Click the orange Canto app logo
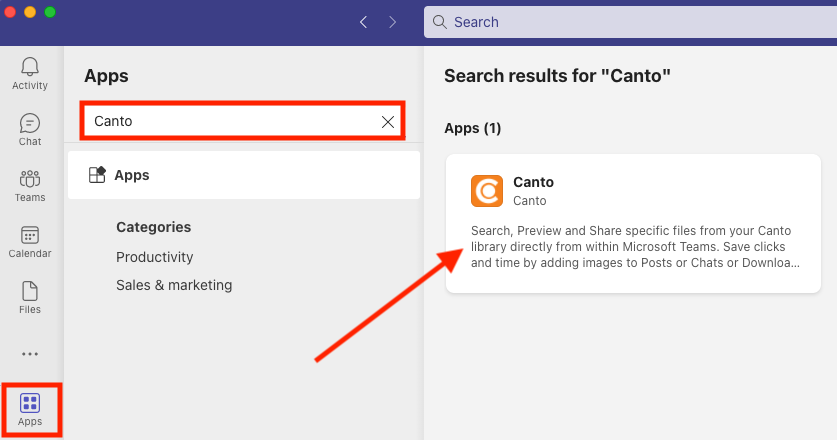The height and width of the screenshot is (440, 837). 487,191
